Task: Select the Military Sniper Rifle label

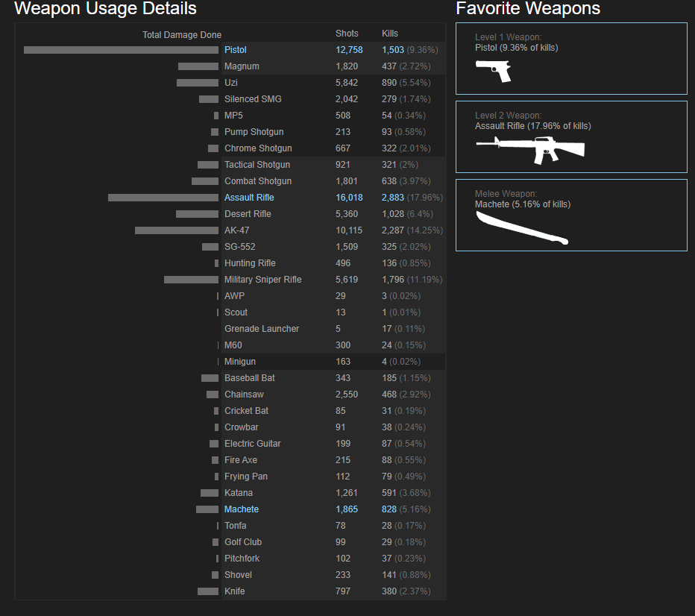Action: pos(262,279)
